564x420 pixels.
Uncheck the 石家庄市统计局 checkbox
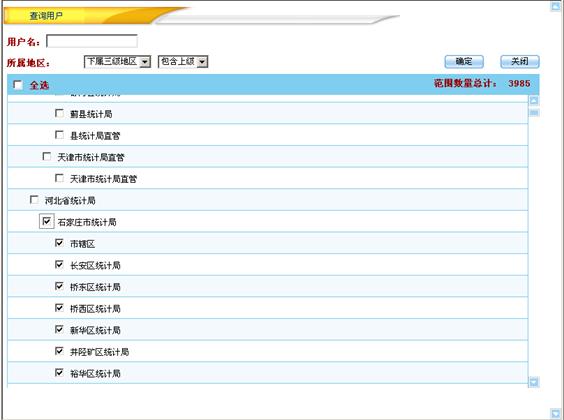click(x=47, y=221)
